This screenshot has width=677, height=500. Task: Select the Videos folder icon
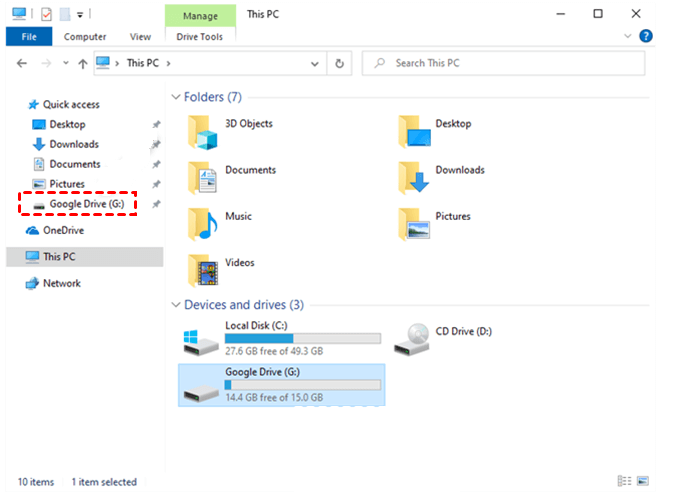pos(202,270)
